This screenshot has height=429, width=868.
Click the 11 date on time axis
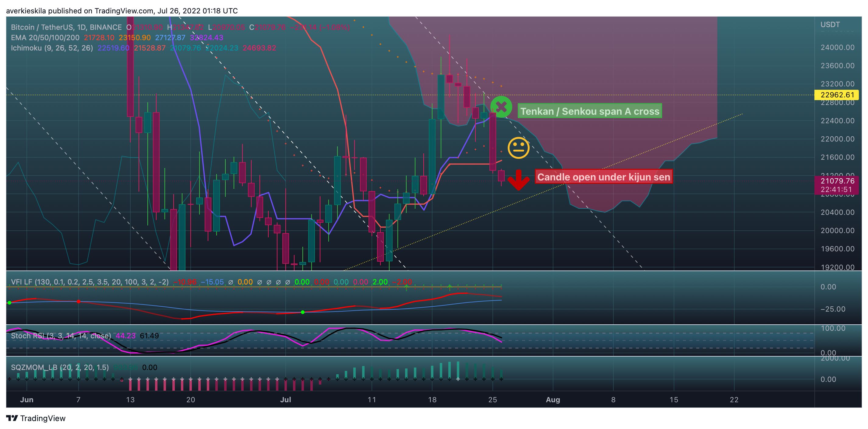coord(372,400)
